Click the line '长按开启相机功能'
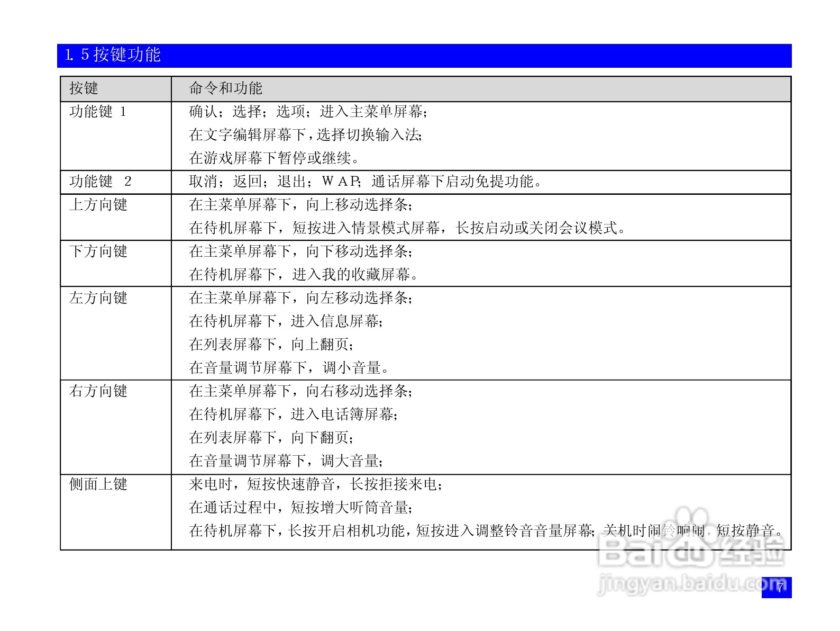840x631 pixels. (x=487, y=531)
